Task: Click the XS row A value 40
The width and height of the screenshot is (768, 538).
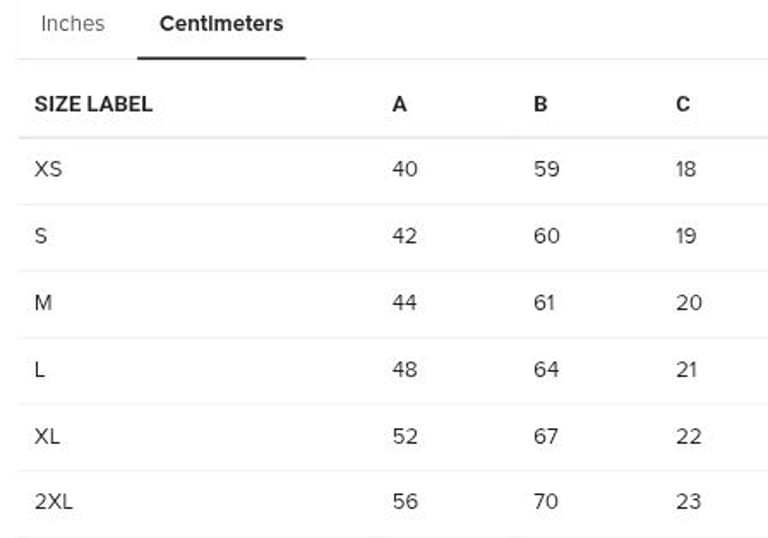Action: [x=405, y=169]
